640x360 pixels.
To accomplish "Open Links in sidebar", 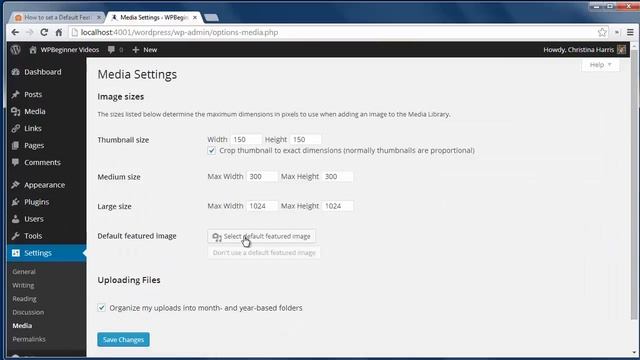I will pos(33,128).
